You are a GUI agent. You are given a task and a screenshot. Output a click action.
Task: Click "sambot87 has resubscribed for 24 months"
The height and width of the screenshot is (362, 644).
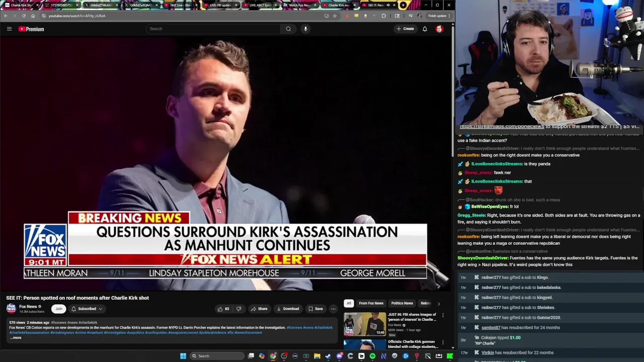pyautogui.click(x=520, y=328)
